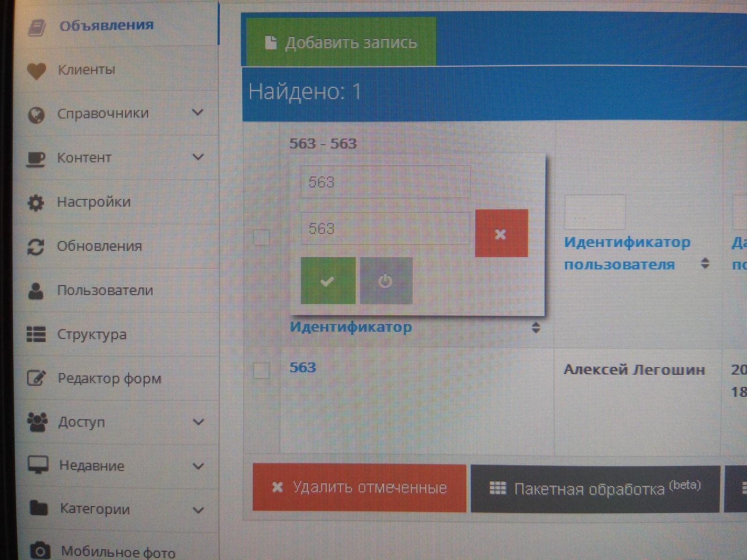Screen dimensions: 747x560
Task: Click the Идентификатор пользователя header link
Action: point(627,253)
